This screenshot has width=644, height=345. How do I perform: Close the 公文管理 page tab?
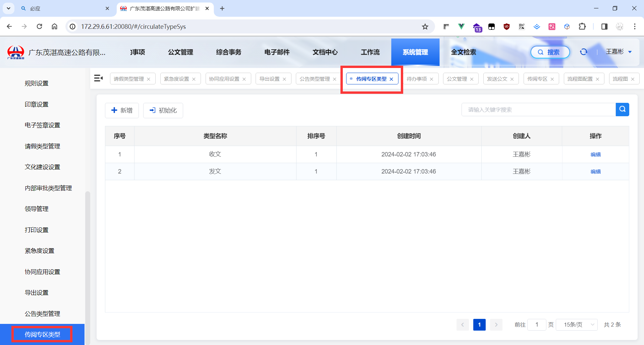click(472, 79)
